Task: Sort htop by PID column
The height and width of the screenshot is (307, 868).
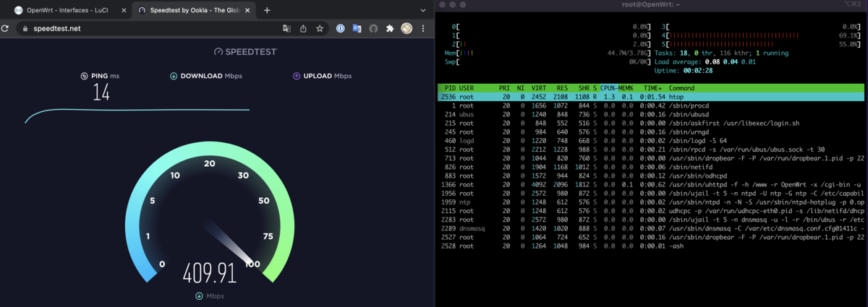Action: pos(450,88)
